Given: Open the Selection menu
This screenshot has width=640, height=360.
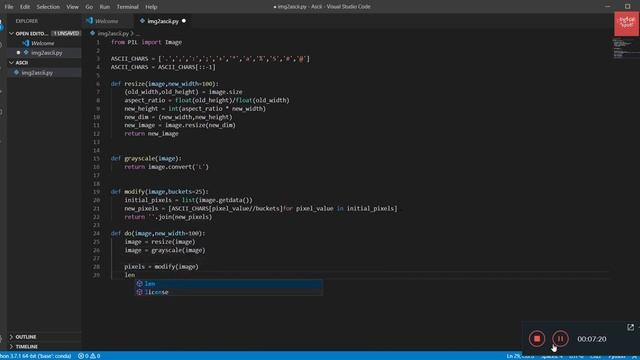Looking at the screenshot, I should click(48, 7).
